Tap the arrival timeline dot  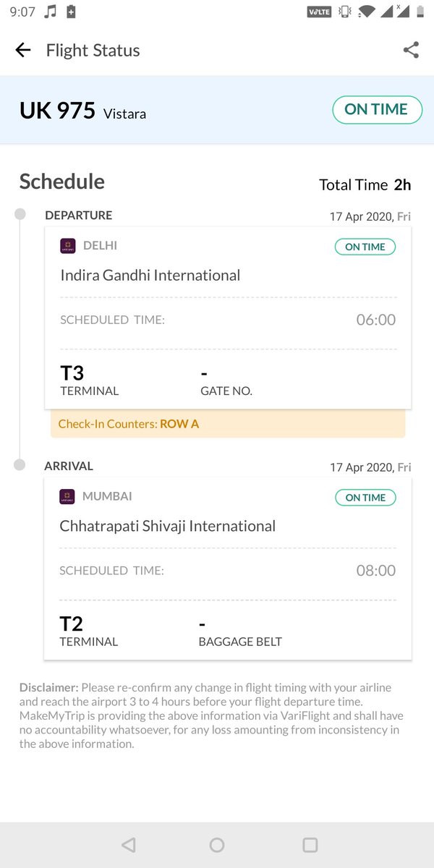point(20,464)
